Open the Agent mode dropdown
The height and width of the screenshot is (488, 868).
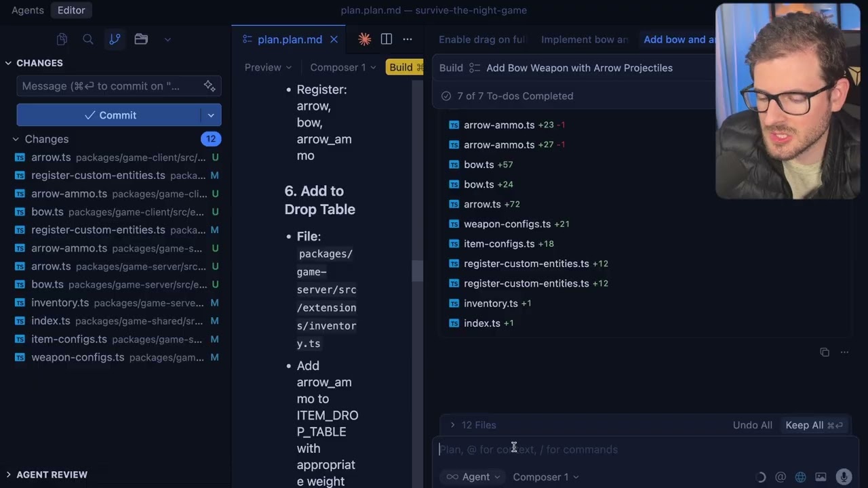coord(473,477)
